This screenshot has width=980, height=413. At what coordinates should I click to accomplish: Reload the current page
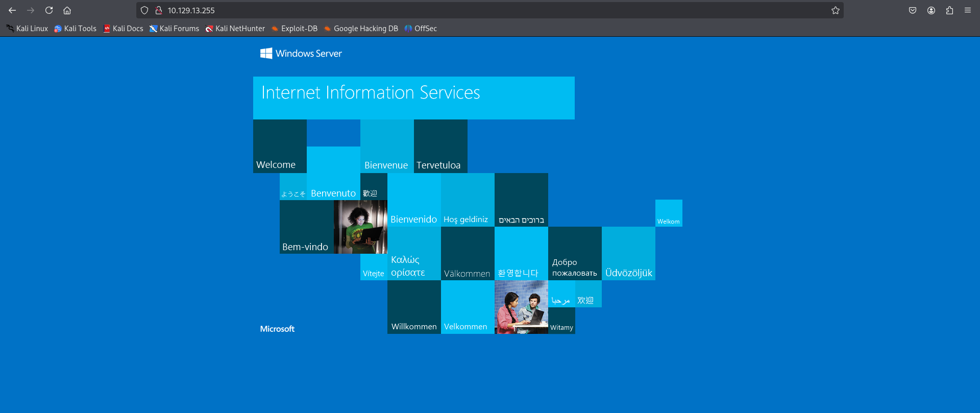pos(49,10)
